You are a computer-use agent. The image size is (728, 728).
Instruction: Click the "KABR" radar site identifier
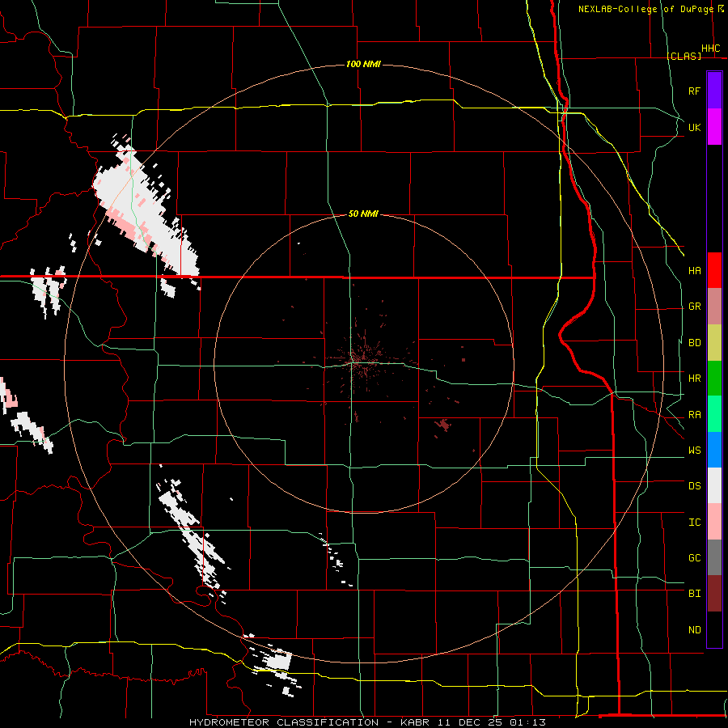416,722
